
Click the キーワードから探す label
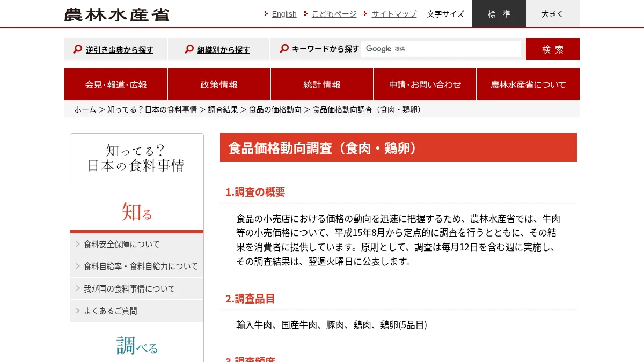326,49
